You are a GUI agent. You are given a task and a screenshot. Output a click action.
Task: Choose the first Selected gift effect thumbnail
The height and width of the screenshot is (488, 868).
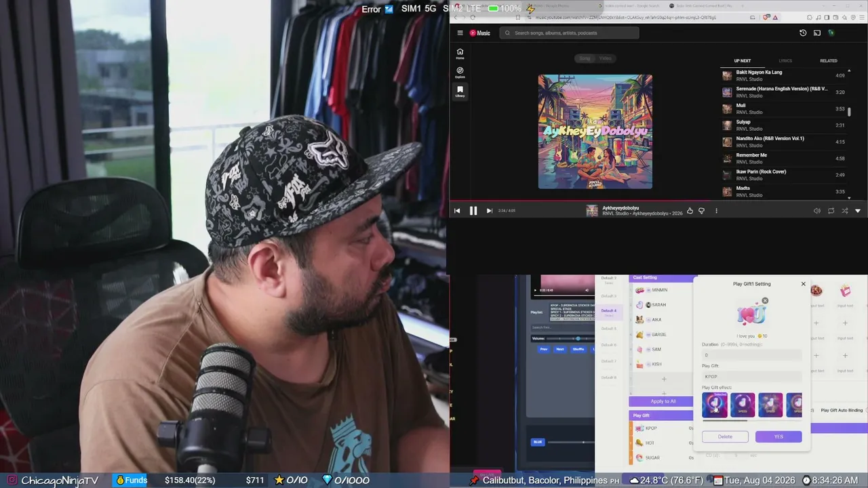pyautogui.click(x=715, y=405)
